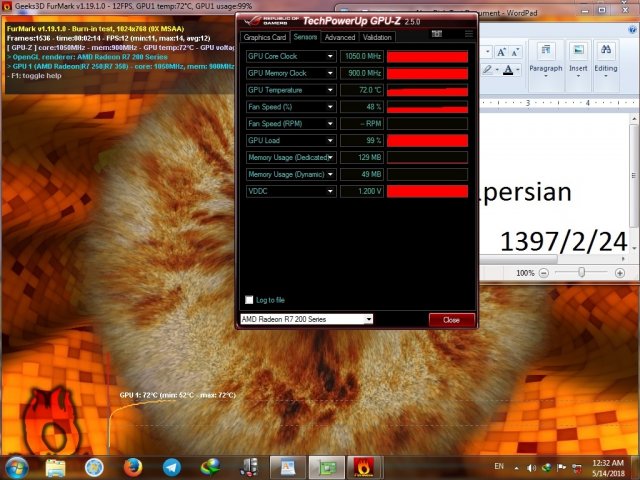Click the Memory Usage (Dedicated) value 129 MB
Screen dimensions: 640x480
[x=362, y=157]
